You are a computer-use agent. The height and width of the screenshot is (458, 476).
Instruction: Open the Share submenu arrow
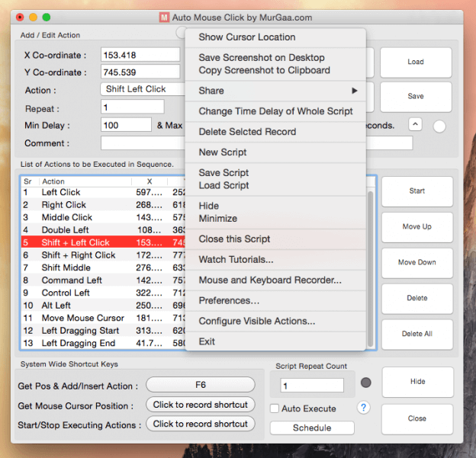(x=354, y=91)
